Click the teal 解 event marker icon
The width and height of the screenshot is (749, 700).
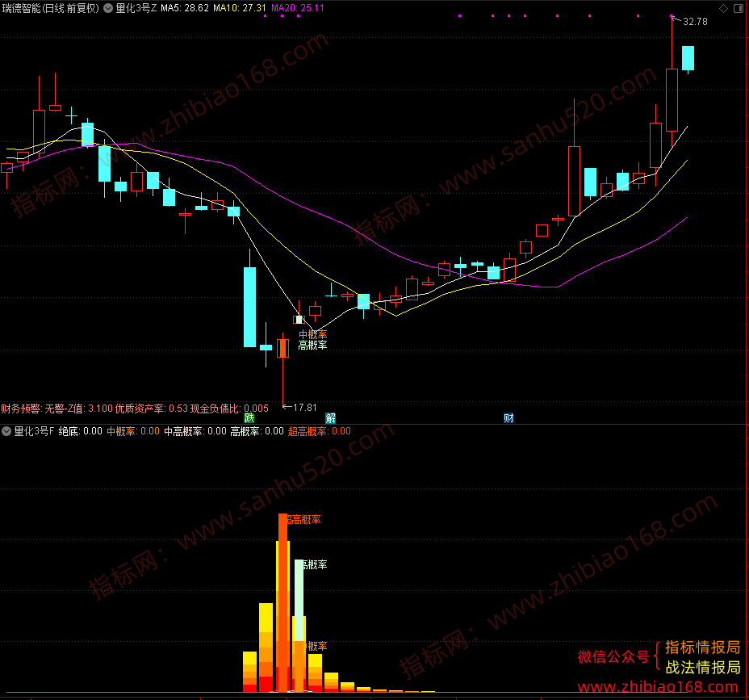(331, 418)
